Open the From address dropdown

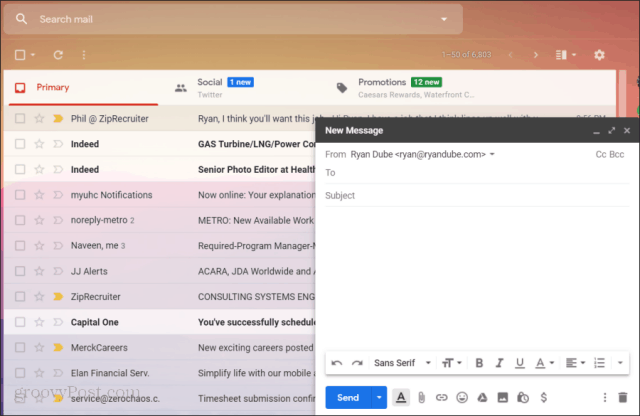[492, 154]
